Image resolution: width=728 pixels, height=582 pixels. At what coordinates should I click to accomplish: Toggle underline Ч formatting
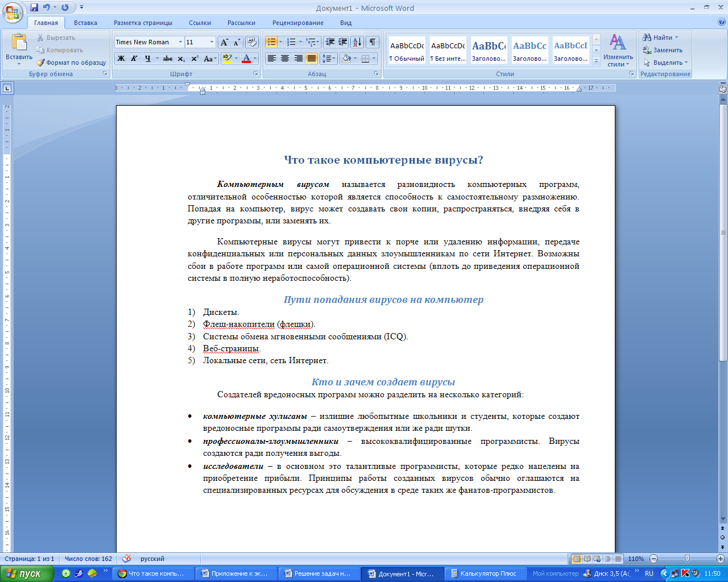[x=147, y=59]
